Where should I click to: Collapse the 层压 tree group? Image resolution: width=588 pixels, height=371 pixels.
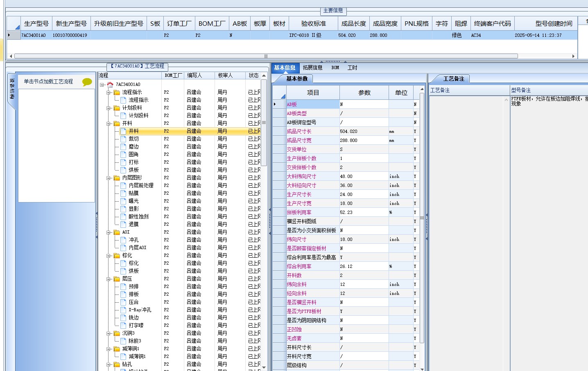(x=109, y=279)
